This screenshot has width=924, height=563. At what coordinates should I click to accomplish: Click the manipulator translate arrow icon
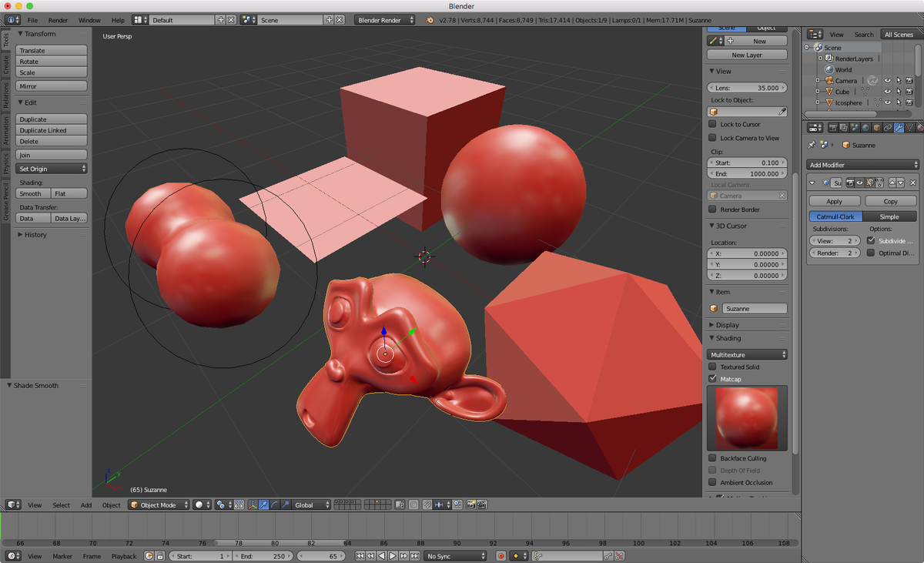263,504
